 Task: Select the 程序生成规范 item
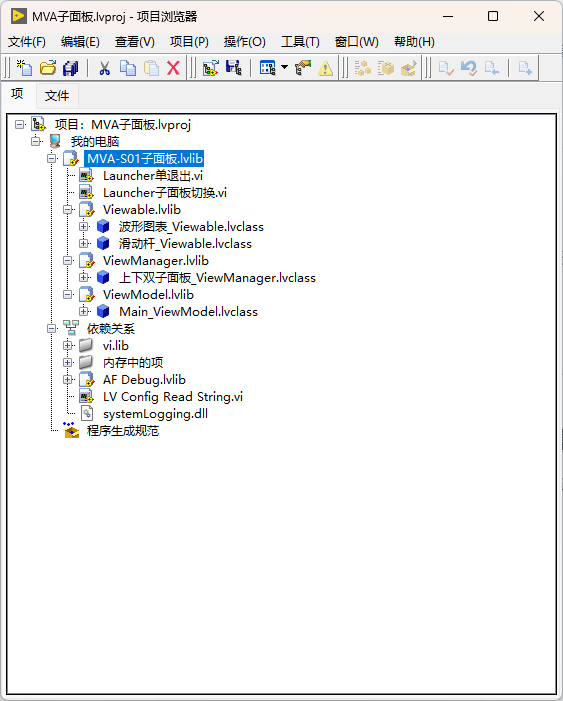coord(123,431)
